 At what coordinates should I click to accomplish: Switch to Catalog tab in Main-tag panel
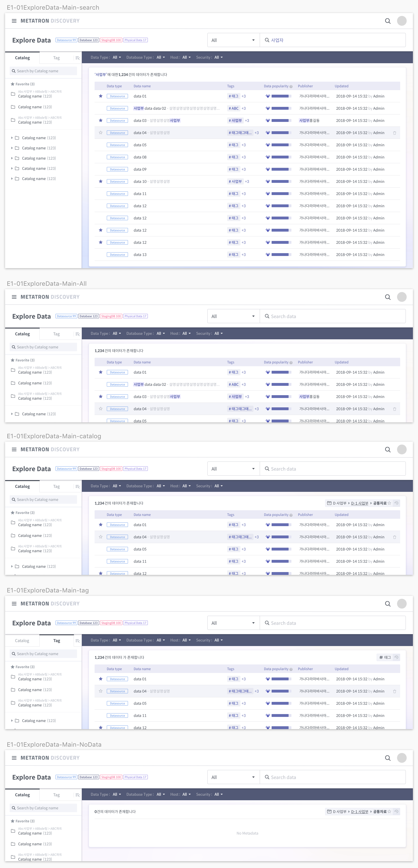tap(22, 641)
